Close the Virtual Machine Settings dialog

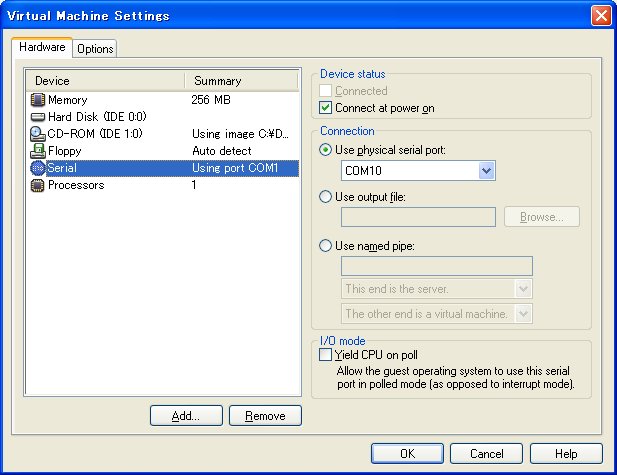click(601, 15)
